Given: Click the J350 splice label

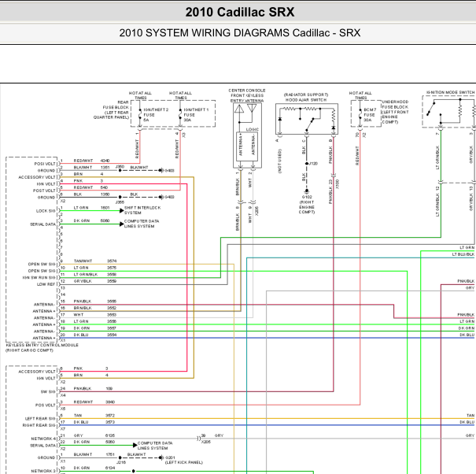Looking at the screenshot, I should (x=120, y=167).
